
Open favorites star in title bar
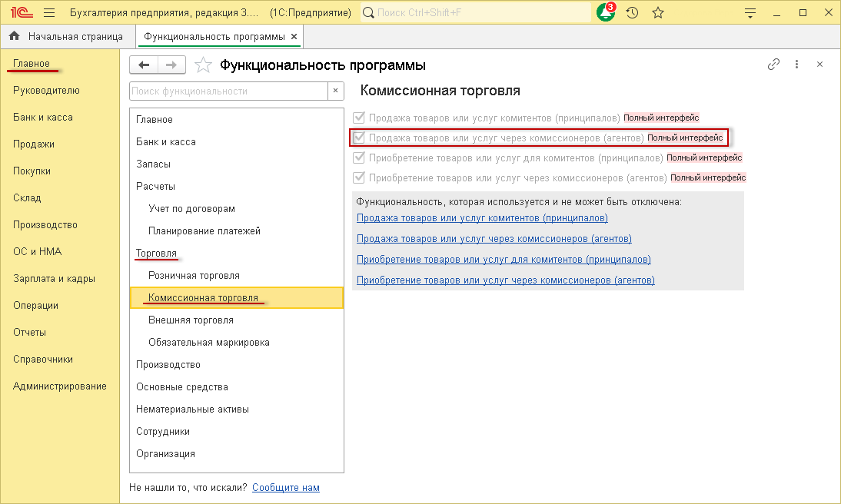[x=657, y=13]
